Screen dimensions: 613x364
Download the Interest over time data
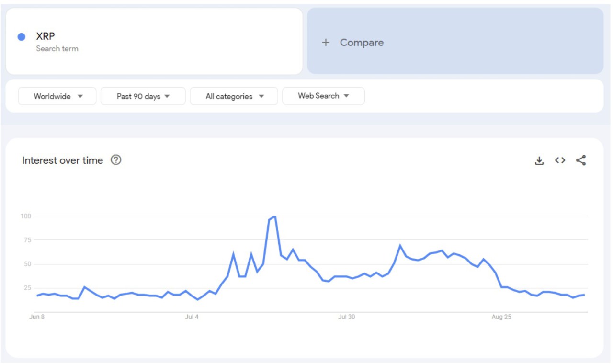pos(539,161)
